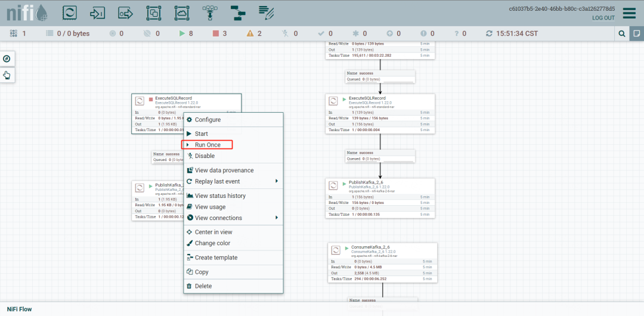Click the active threads grid icon

point(14,34)
